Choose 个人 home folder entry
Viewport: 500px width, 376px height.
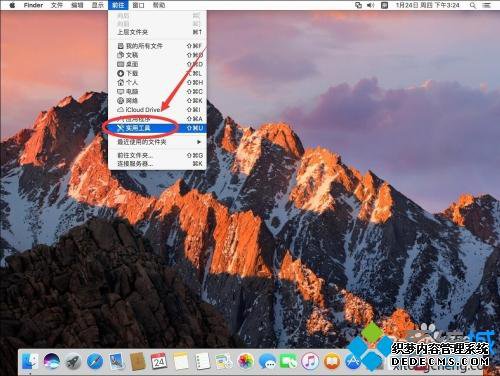click(157, 82)
